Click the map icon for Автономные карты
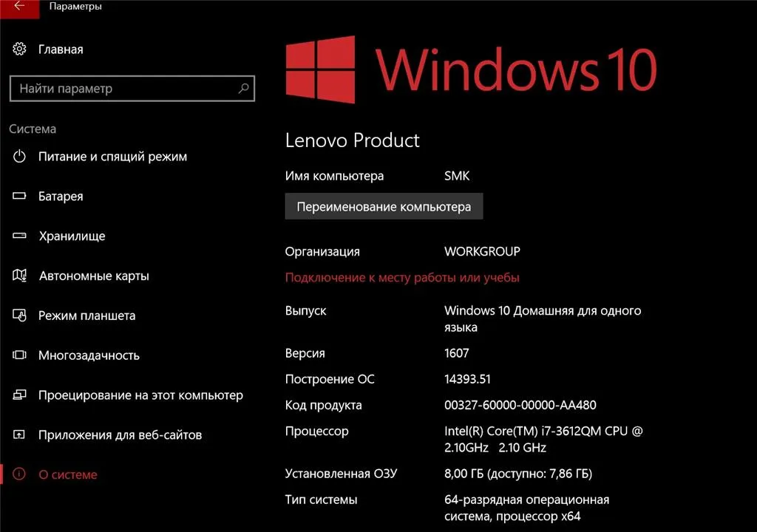 tap(19, 276)
